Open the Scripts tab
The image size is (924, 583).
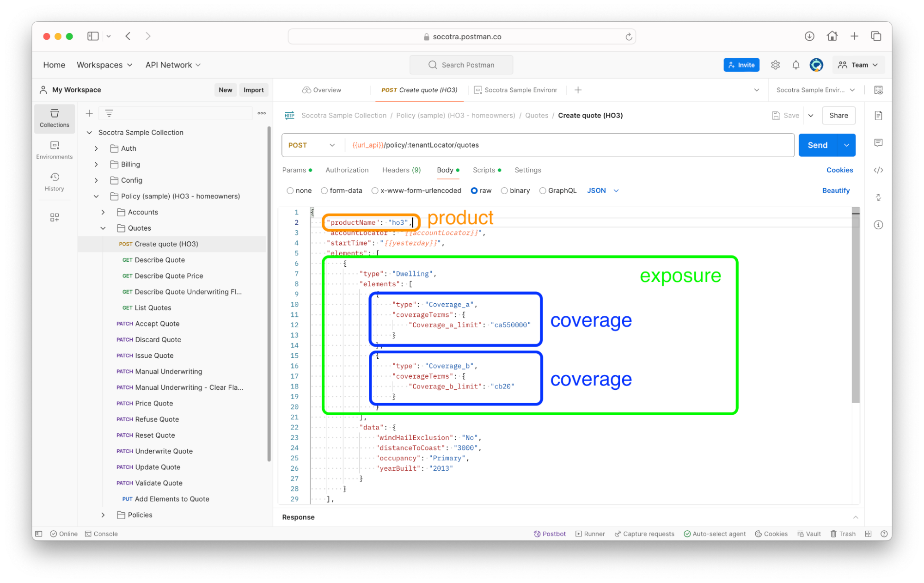(483, 170)
